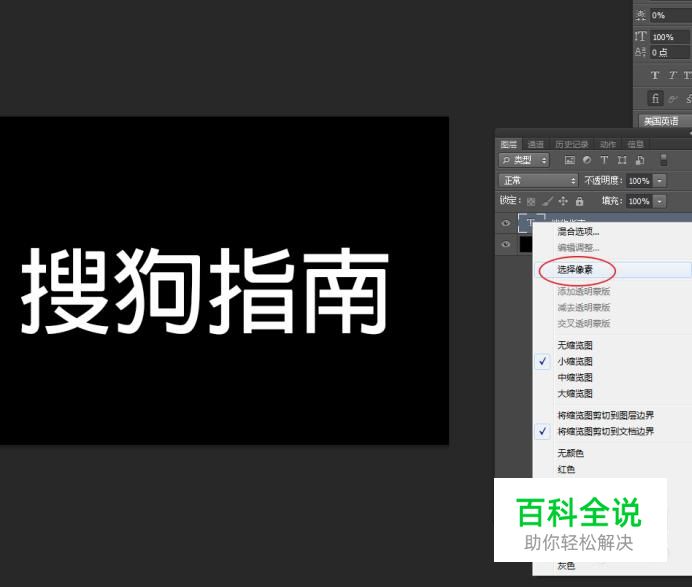
Task: Click the vertical scale 100% input field
Action: coord(670,37)
